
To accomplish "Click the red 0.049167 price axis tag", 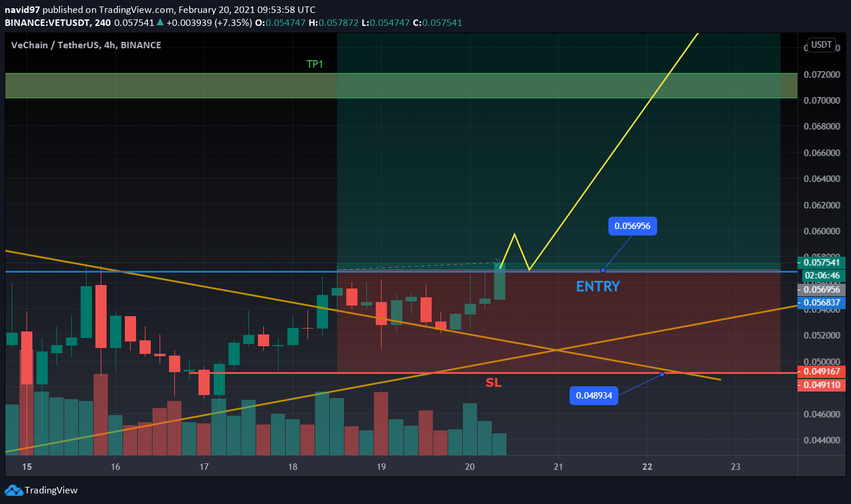I will coord(822,372).
